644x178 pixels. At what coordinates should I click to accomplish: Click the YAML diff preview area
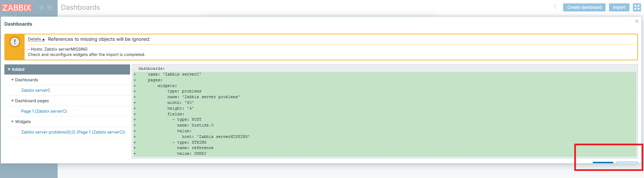[384, 111]
